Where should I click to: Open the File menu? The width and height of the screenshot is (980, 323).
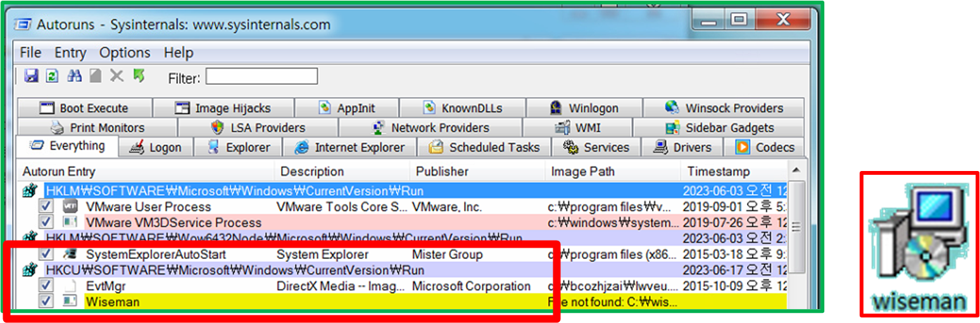pos(30,53)
